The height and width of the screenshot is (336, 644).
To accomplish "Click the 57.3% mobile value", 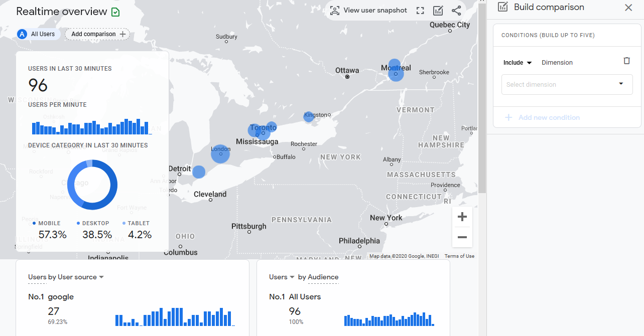I will [x=53, y=235].
